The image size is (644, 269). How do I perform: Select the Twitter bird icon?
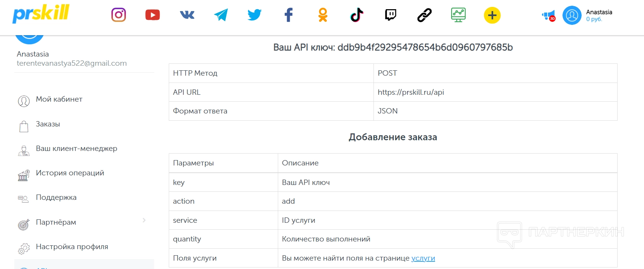pyautogui.click(x=254, y=15)
